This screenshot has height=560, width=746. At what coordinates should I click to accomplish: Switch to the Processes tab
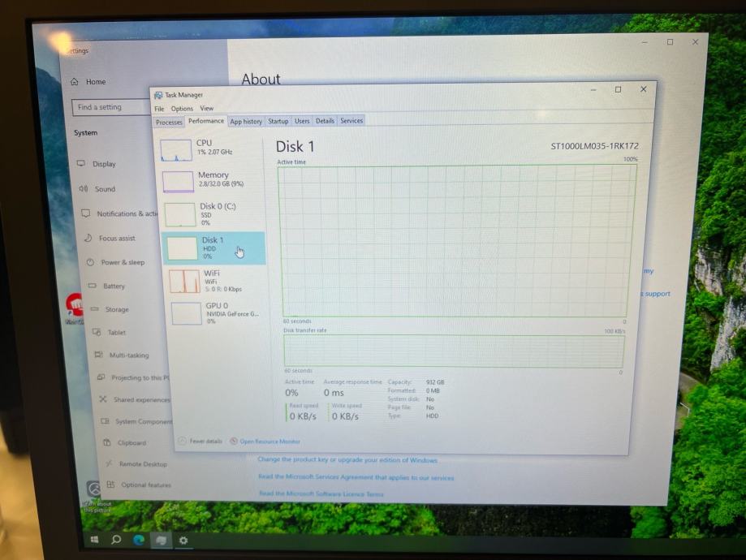coord(169,123)
